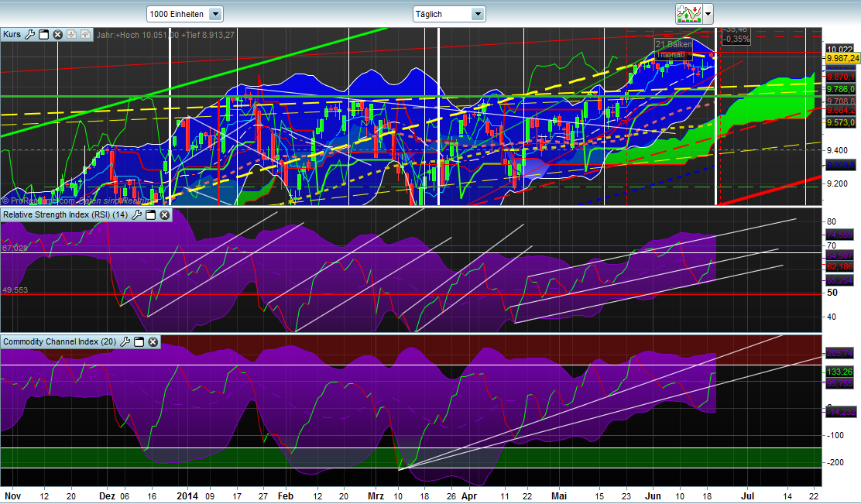The height and width of the screenshot is (504, 861).
Task: Move the Kurs panel down with the arrow icon
Action: [72, 34]
